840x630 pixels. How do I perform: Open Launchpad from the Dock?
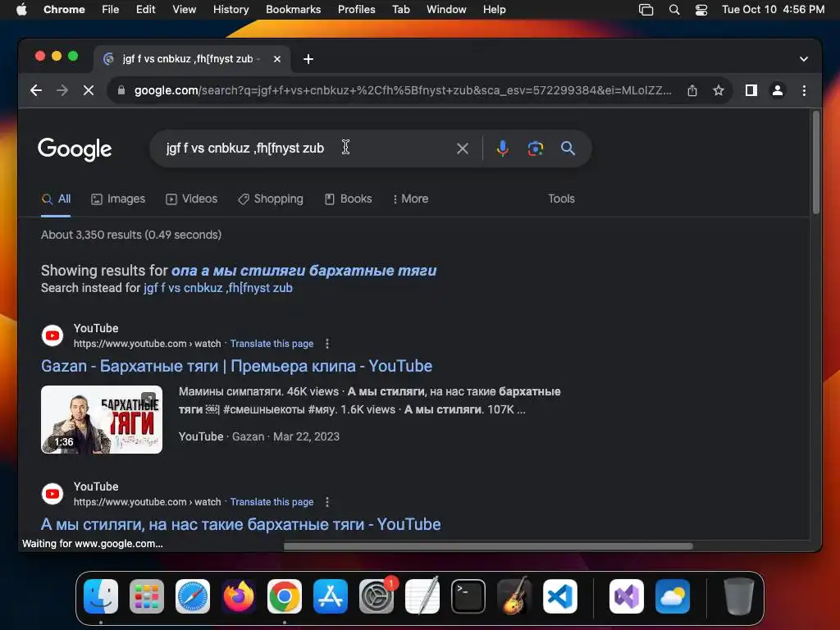[147, 596]
